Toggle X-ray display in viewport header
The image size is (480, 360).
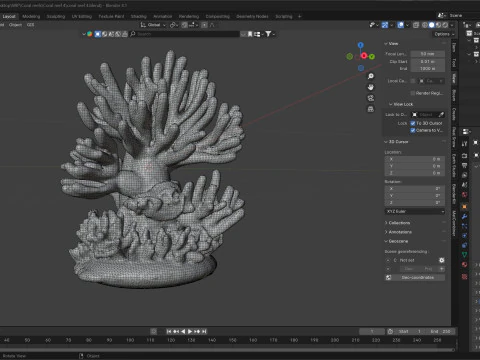[416, 25]
